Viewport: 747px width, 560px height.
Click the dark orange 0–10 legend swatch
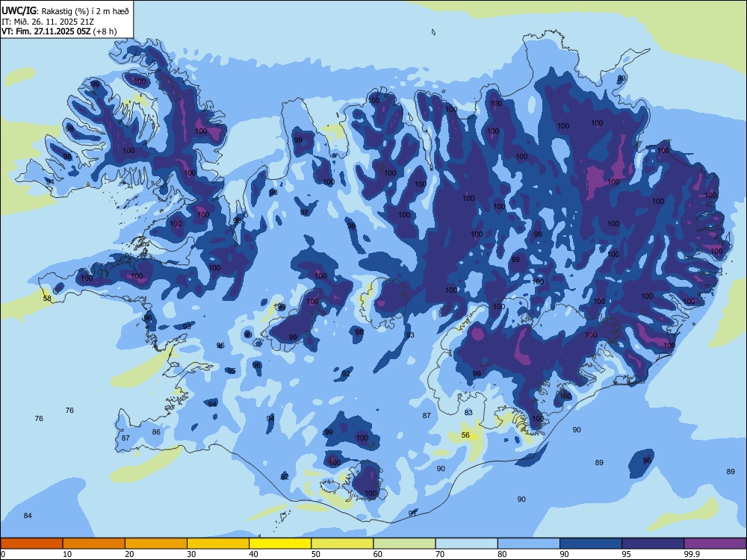click(x=31, y=544)
